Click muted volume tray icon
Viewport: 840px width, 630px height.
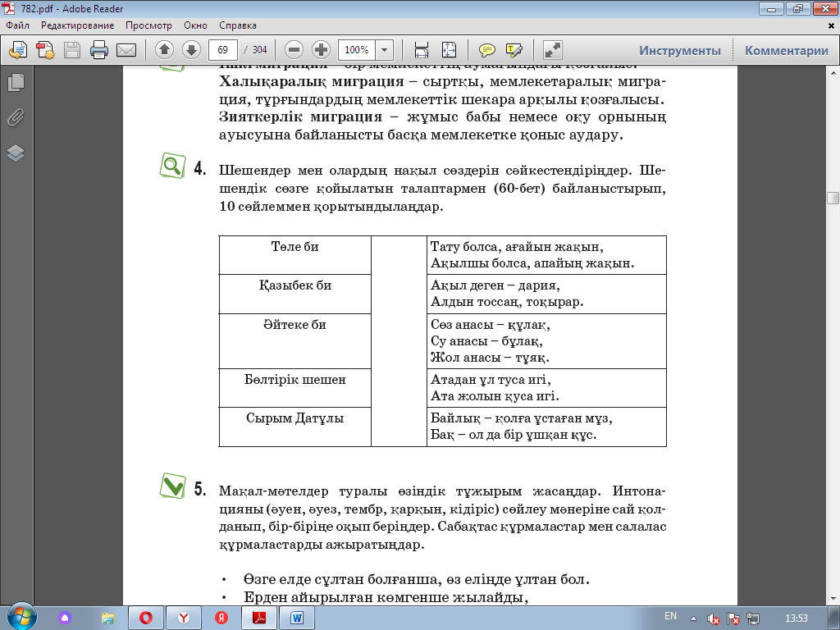(x=713, y=619)
